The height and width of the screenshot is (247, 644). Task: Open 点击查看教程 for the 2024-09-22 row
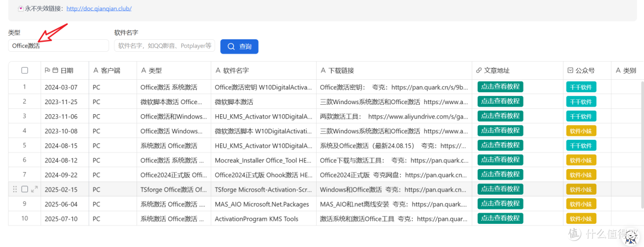pos(500,174)
